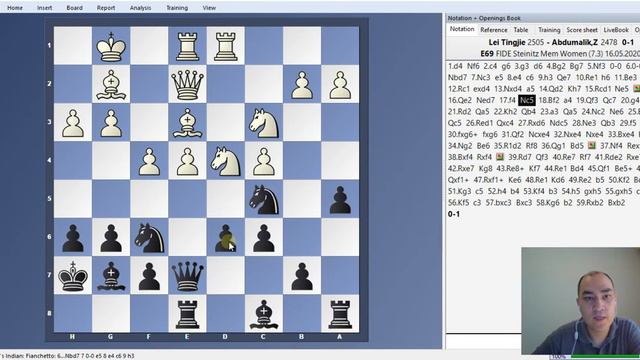Select the white knight on d4
The height and width of the screenshot is (360, 640).
(x=226, y=161)
